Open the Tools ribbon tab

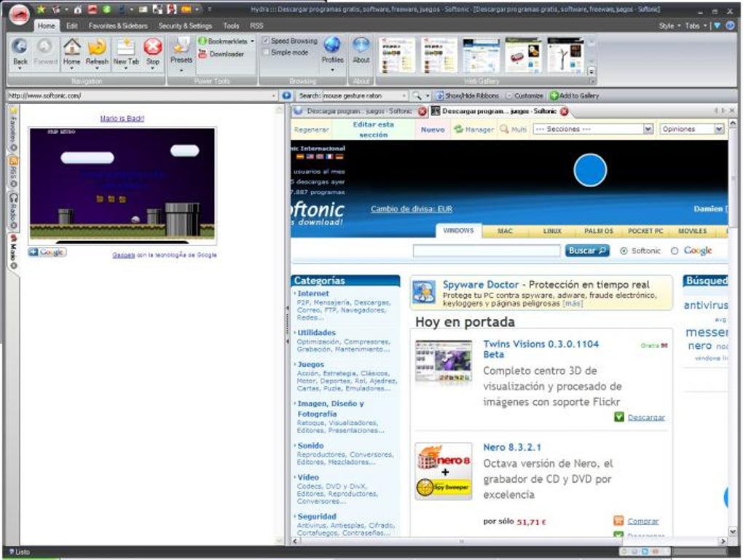[x=231, y=25]
